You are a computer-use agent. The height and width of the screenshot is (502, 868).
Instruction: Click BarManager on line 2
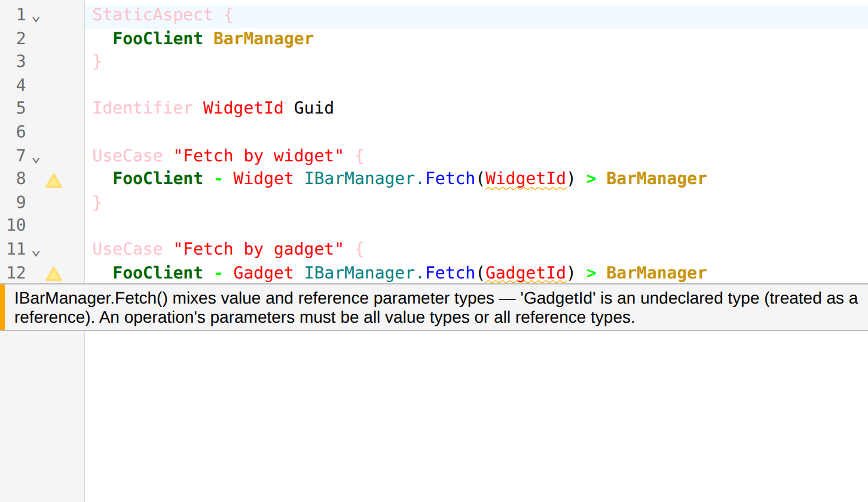coord(263,39)
